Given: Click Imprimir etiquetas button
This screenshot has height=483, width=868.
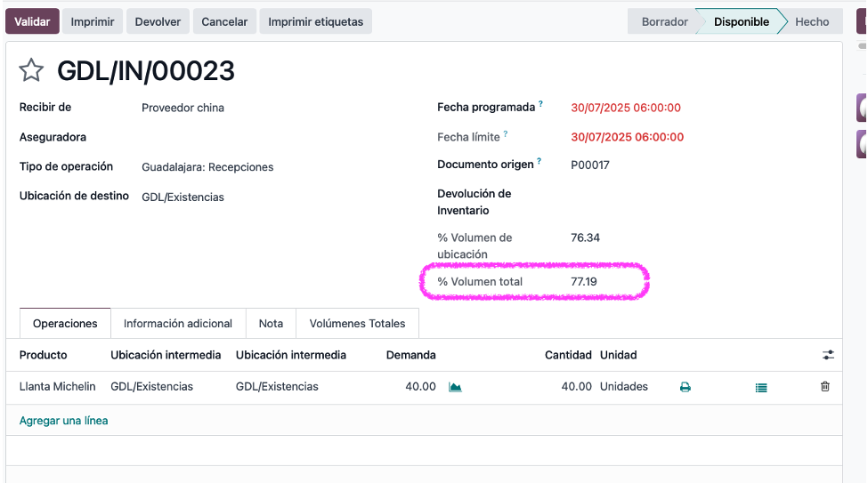Looking at the screenshot, I should (315, 21).
